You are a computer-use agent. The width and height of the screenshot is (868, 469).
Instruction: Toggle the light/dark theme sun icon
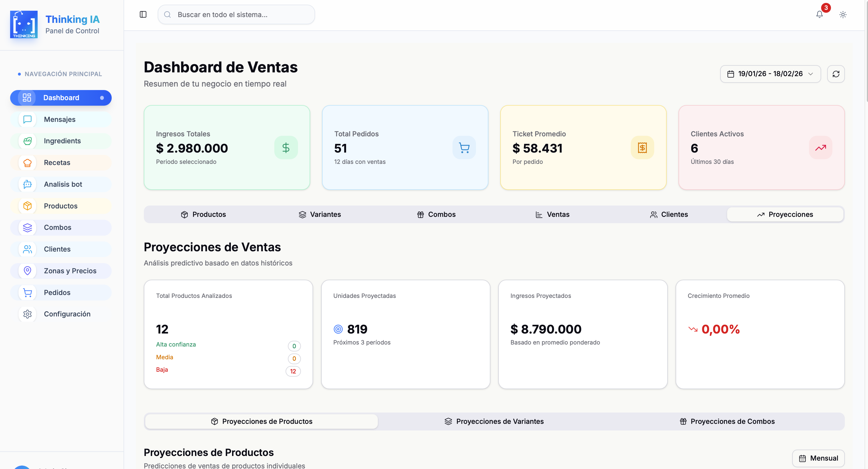point(843,14)
